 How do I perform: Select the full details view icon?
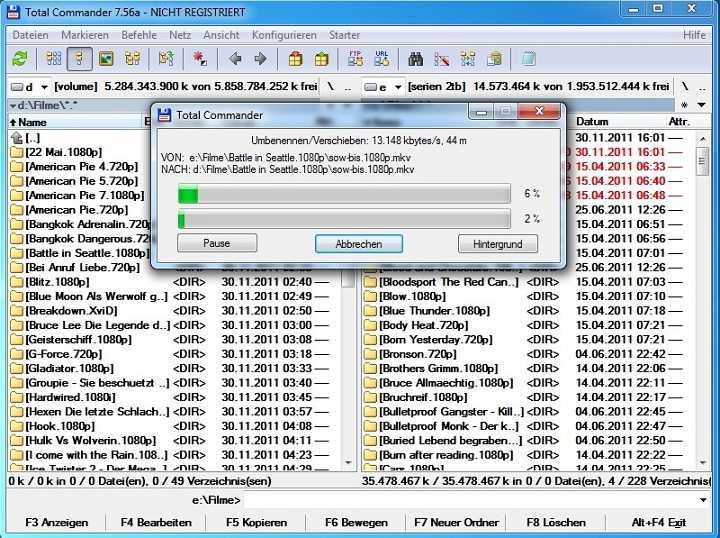[79, 59]
